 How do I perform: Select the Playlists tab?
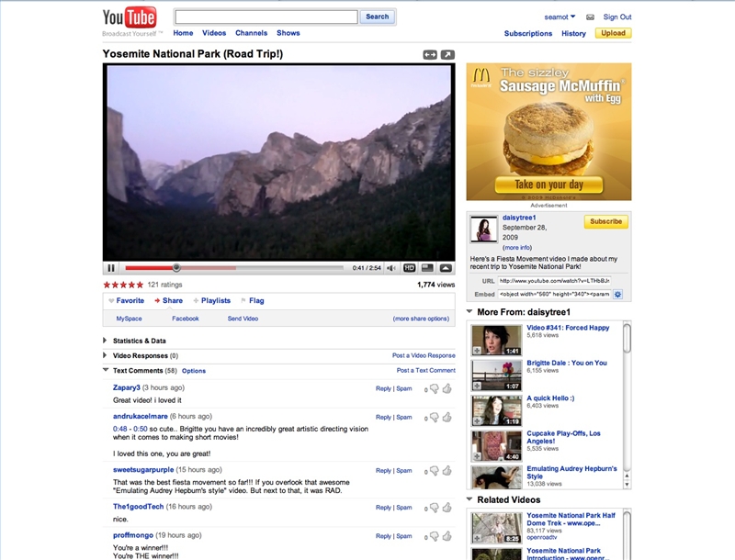212,300
